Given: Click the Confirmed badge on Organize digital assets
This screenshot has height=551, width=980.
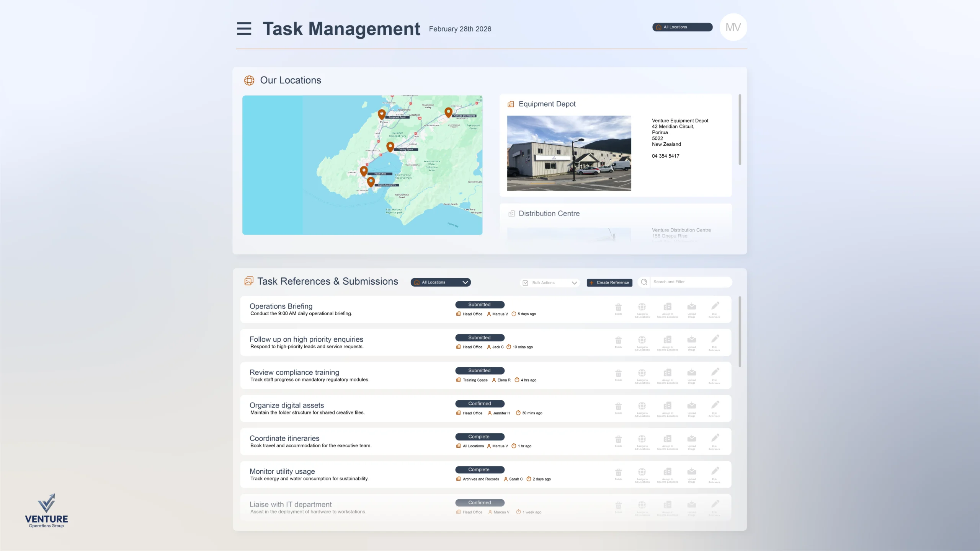Looking at the screenshot, I should coord(480,404).
